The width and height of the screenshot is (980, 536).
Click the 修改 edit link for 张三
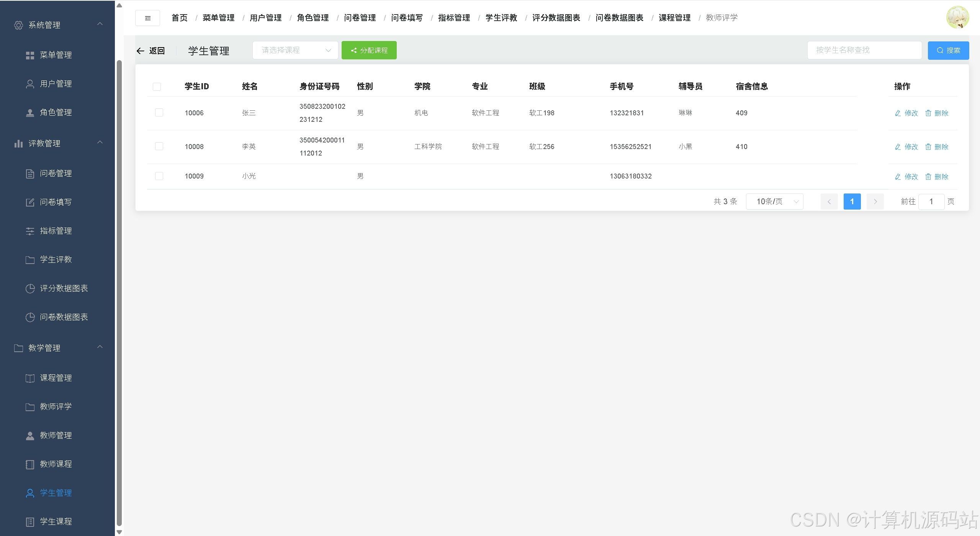[x=906, y=113]
